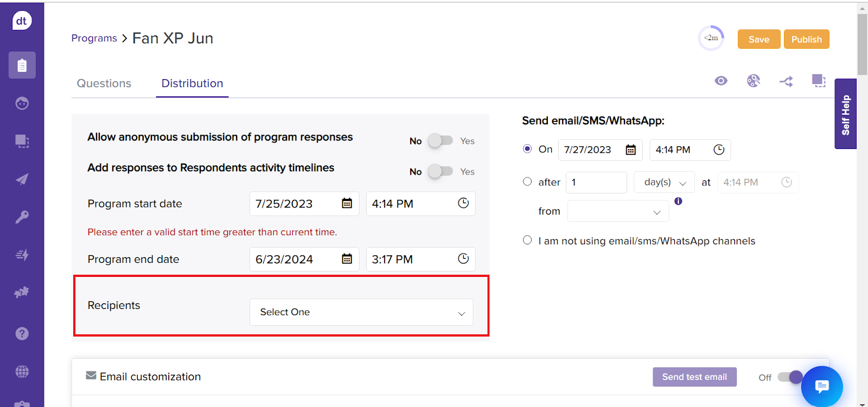Image resolution: width=868 pixels, height=407 pixels.
Task: Click the Publish button
Action: point(806,39)
